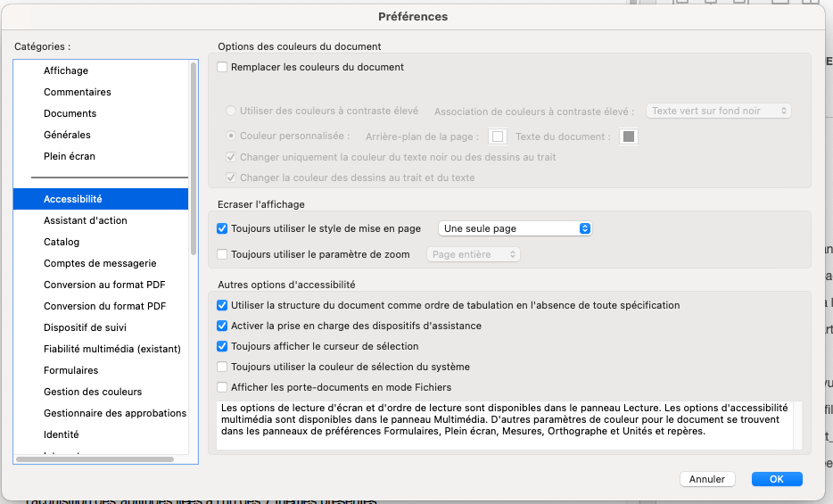This screenshot has height=504, width=833.
Task: Click the Annuler button
Action: pyautogui.click(x=707, y=479)
